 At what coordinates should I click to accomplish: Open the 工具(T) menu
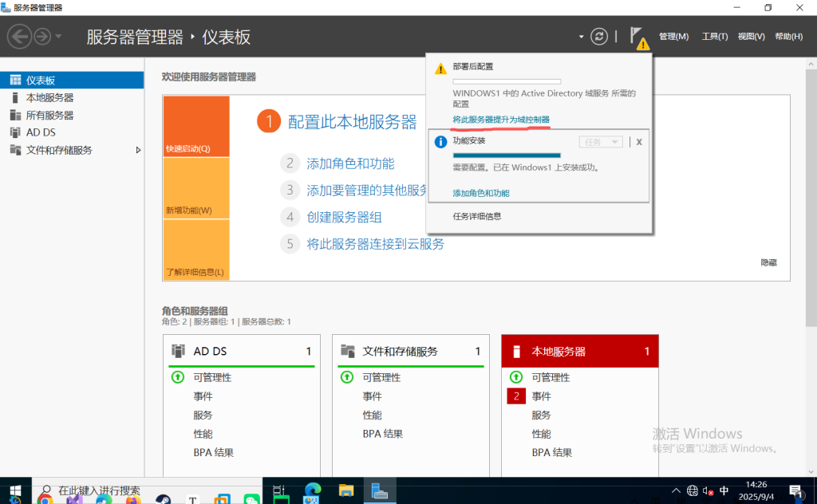click(714, 37)
